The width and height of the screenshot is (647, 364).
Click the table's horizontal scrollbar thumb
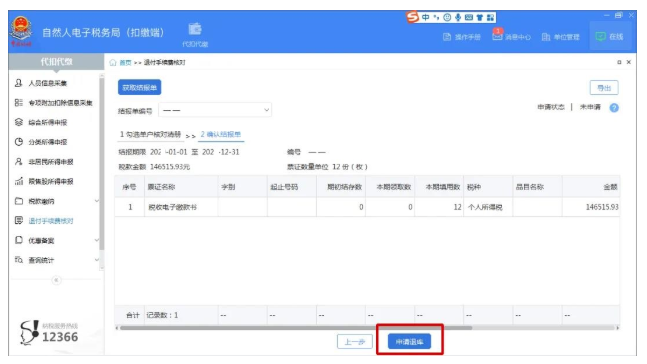click(296, 328)
